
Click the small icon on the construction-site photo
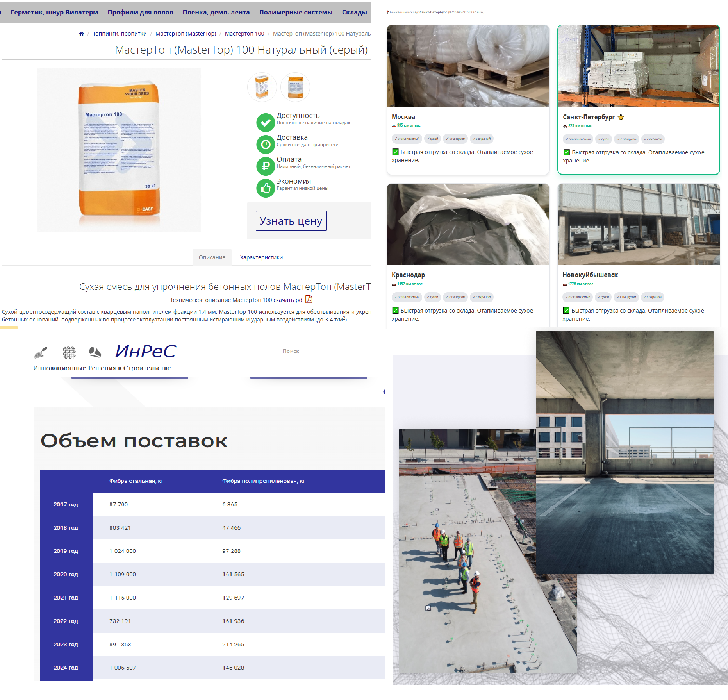(428, 608)
